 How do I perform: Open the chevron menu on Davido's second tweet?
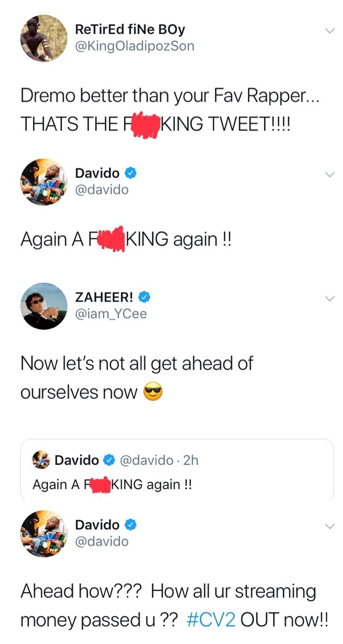[330, 175]
